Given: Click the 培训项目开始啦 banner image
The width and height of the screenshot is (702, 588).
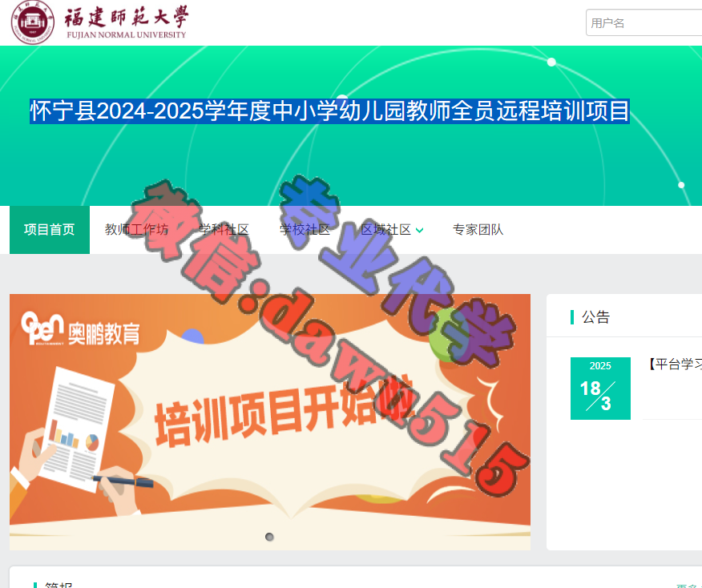Looking at the screenshot, I should point(270,422).
